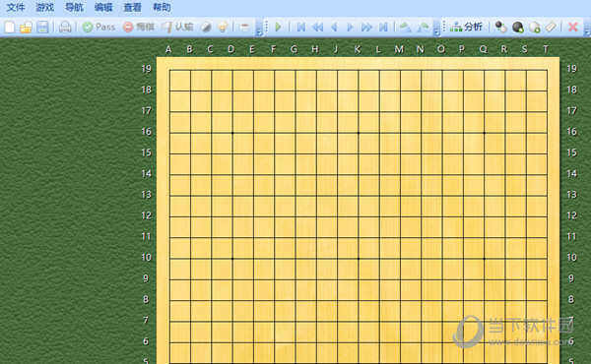Select add black stone tool

(517, 28)
